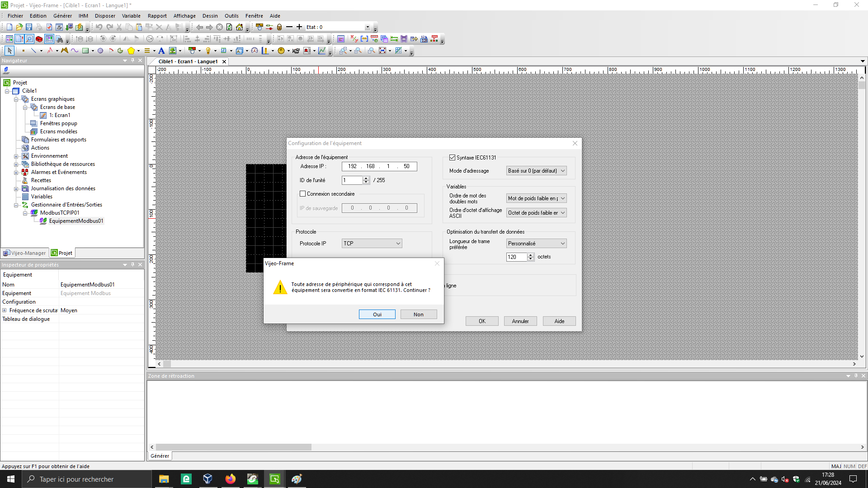Click Oui in the Vijeo-Frame warning
Image resolution: width=868 pixels, height=488 pixels.
(x=377, y=314)
